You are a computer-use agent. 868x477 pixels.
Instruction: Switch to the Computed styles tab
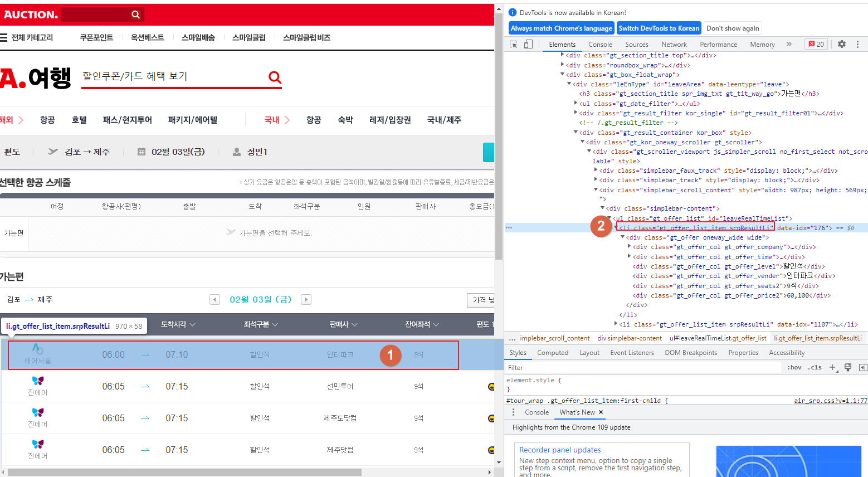(553, 353)
